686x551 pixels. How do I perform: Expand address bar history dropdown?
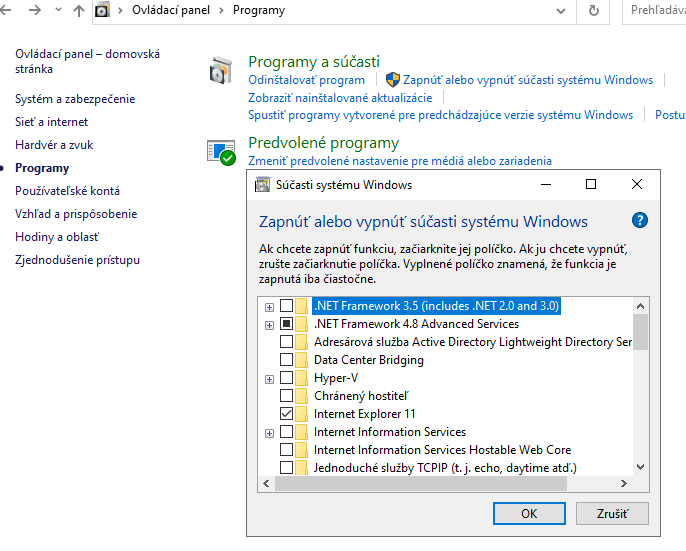tap(561, 11)
